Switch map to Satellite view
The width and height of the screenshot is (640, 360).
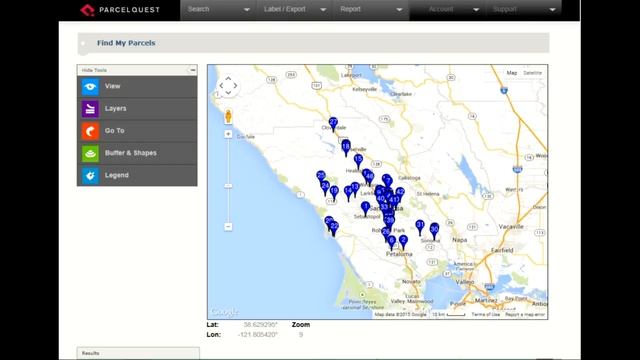(x=532, y=73)
